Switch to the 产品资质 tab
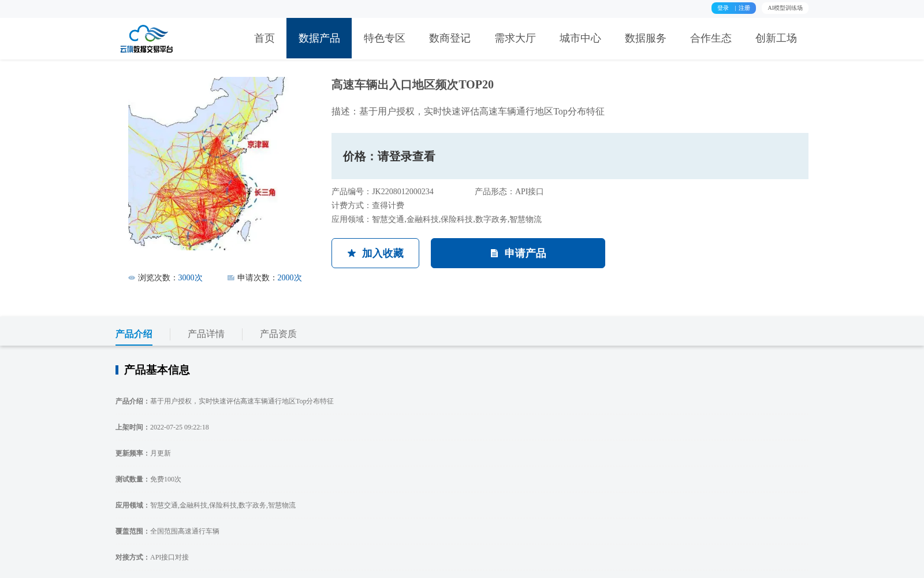This screenshot has width=924, height=578. 278,334
